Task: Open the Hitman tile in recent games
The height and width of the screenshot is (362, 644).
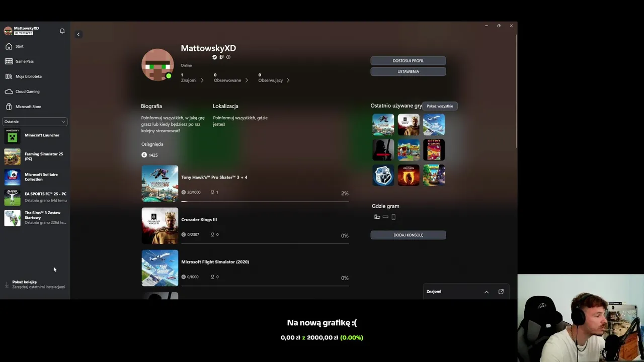Action: 383,150
